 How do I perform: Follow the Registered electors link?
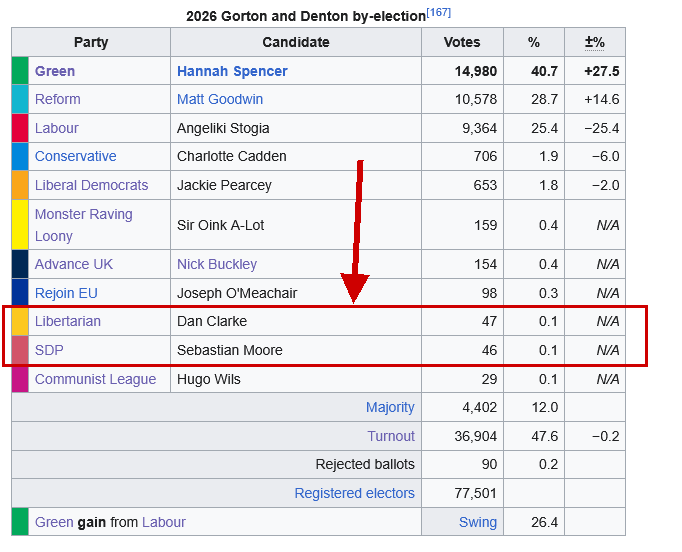354,493
